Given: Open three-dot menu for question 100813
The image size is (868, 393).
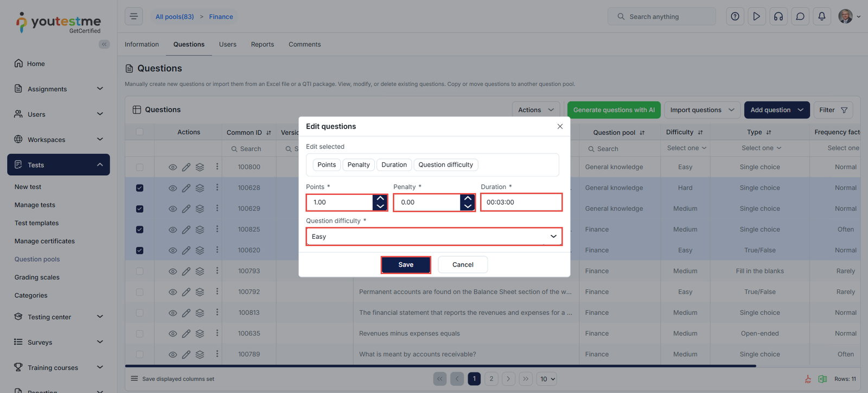Looking at the screenshot, I should [x=217, y=313].
